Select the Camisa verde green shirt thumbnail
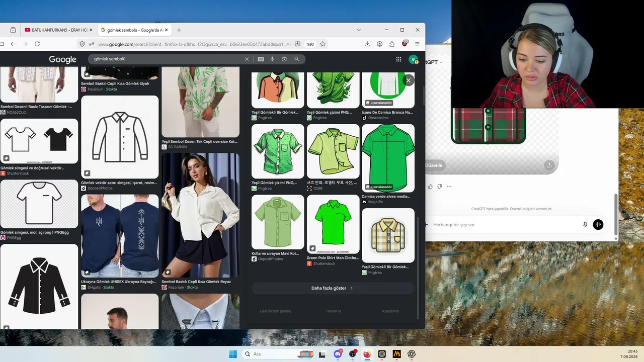 pos(388,158)
